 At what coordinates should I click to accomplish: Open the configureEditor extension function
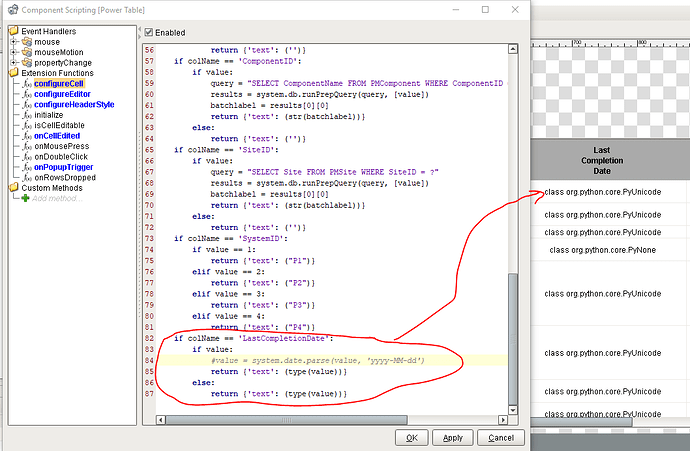[62, 94]
